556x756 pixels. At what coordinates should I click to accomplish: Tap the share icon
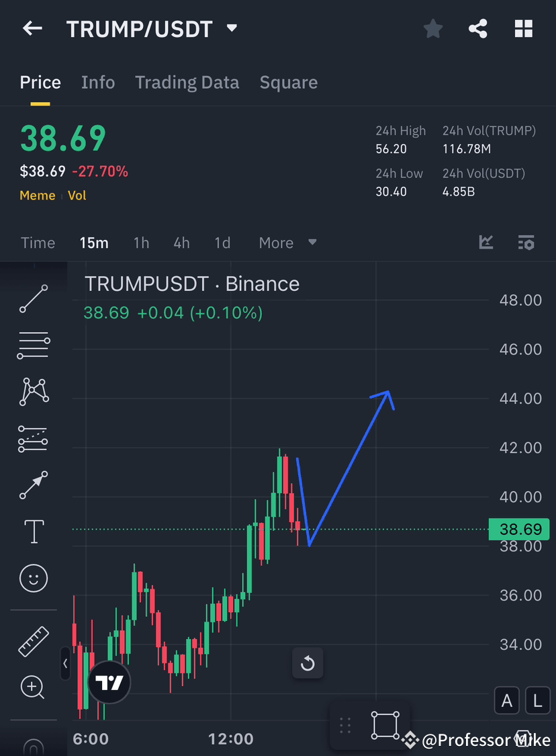point(478,28)
